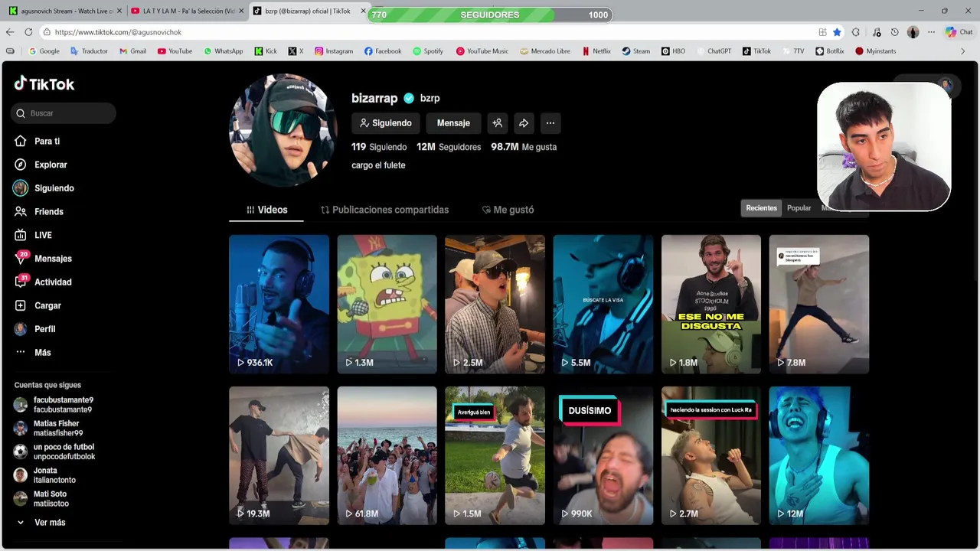
Task: Click the address bar URL
Action: tap(118, 32)
